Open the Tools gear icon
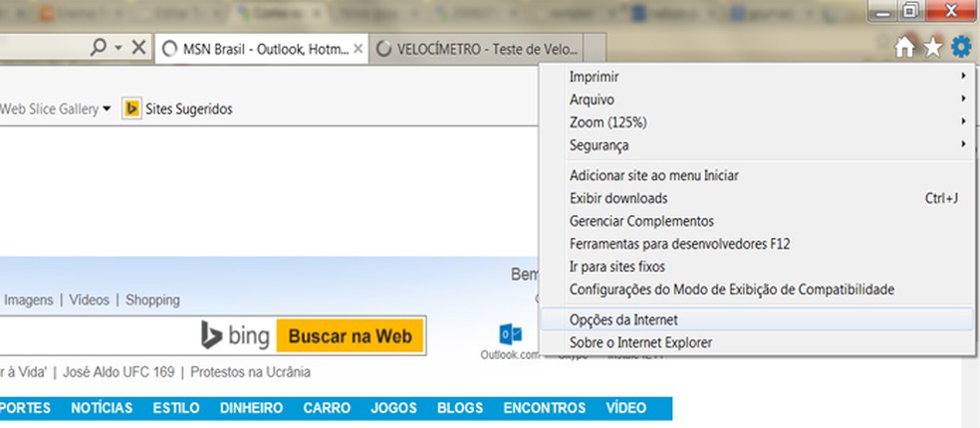The height and width of the screenshot is (428, 980). [x=961, y=47]
